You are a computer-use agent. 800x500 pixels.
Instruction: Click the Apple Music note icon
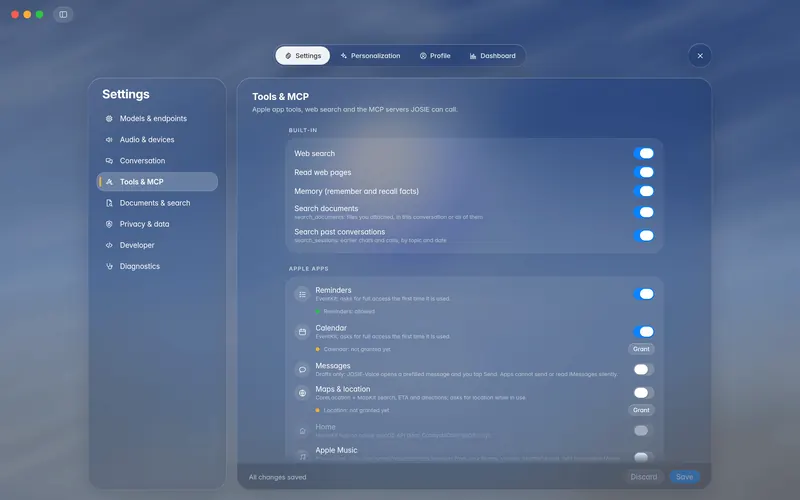[302, 455]
